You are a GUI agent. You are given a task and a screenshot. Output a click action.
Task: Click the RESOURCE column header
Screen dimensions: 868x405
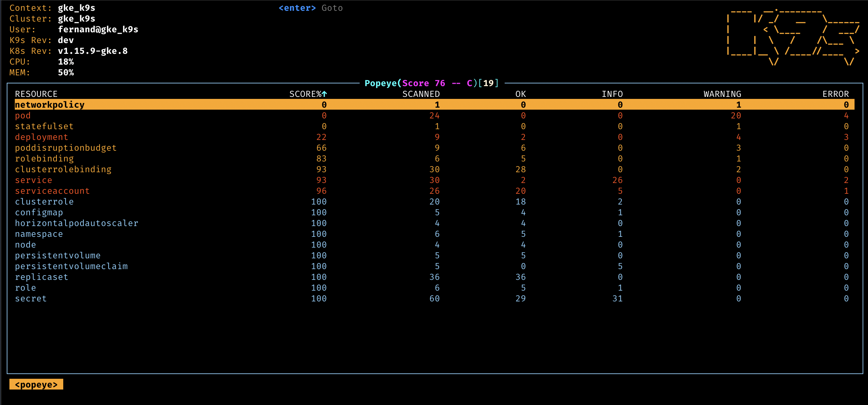point(36,94)
